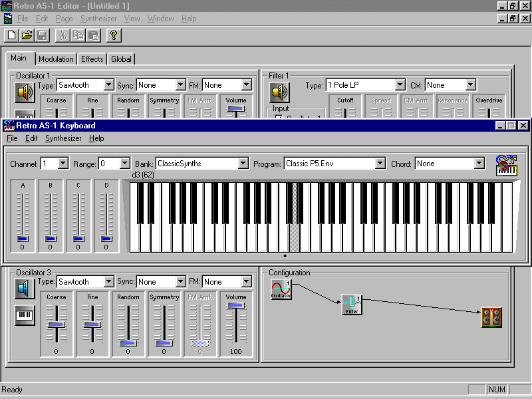Select the Oscillator node in Configuration
This screenshot has height=399, width=532.
[x=281, y=290]
